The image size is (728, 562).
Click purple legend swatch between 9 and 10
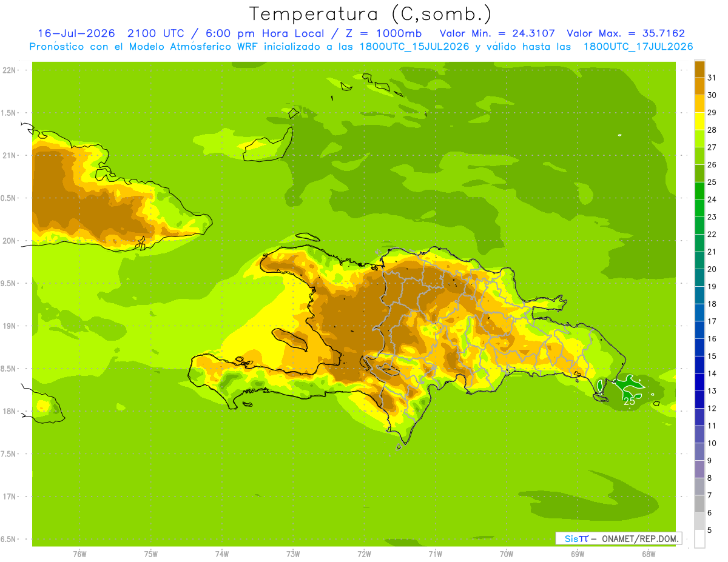coord(699,452)
